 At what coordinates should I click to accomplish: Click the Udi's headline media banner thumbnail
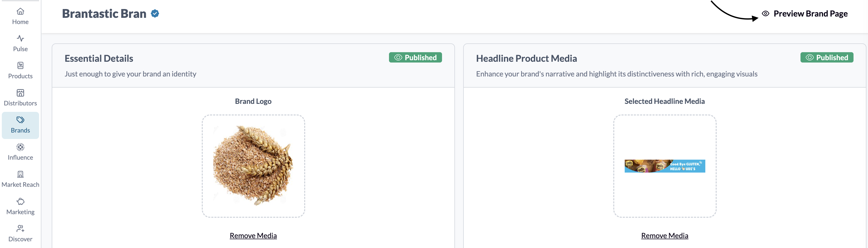click(x=664, y=166)
